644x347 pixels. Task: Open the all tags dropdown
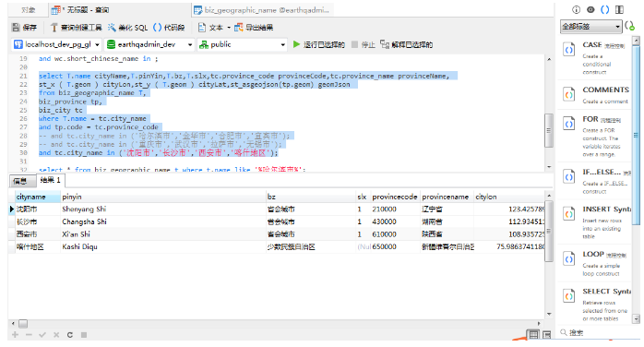click(x=591, y=27)
